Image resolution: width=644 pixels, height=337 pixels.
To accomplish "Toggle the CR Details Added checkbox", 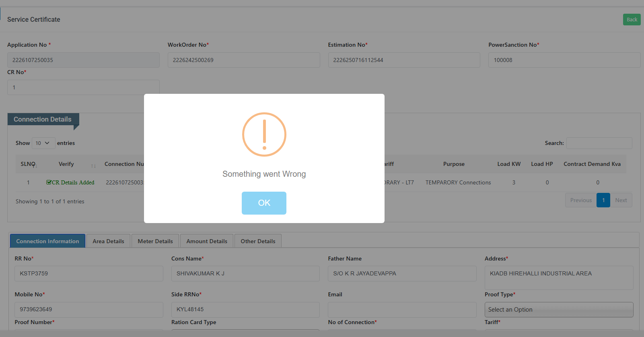I will coord(49,182).
